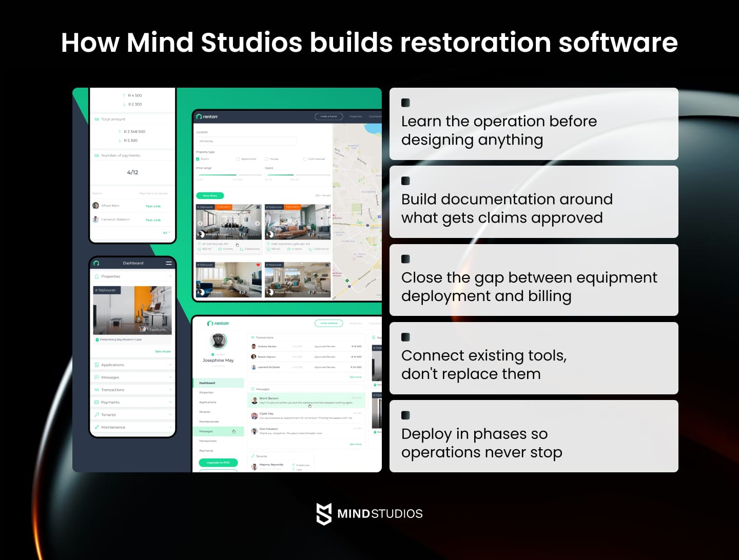
Task: Collapse the mobile Properties section chevron
Action: 170,276
